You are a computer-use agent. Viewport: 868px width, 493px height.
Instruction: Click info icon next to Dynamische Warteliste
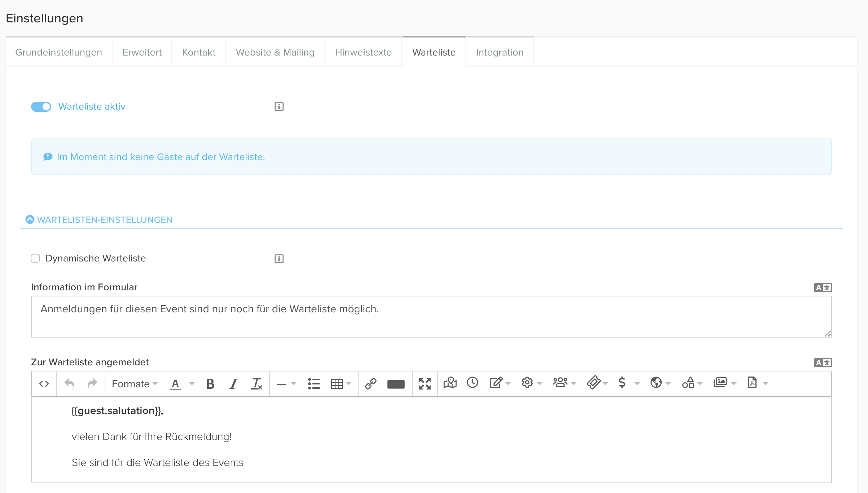(279, 259)
